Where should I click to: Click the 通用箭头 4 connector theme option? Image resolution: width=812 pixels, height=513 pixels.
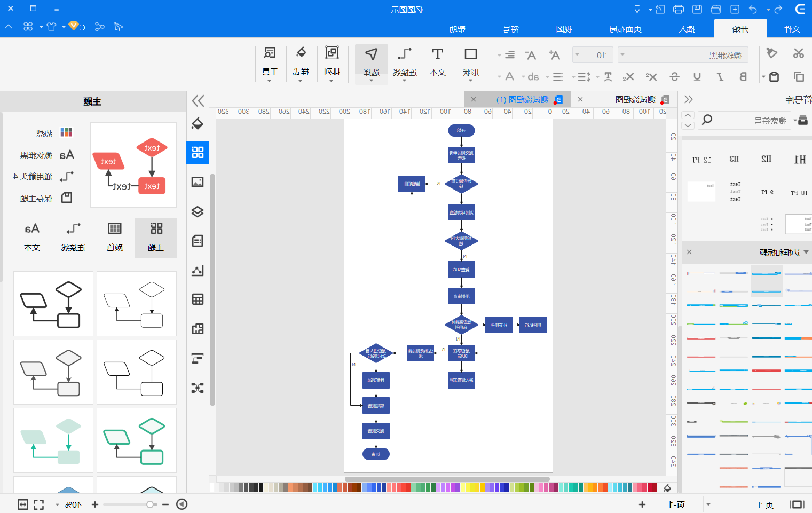click(x=43, y=176)
